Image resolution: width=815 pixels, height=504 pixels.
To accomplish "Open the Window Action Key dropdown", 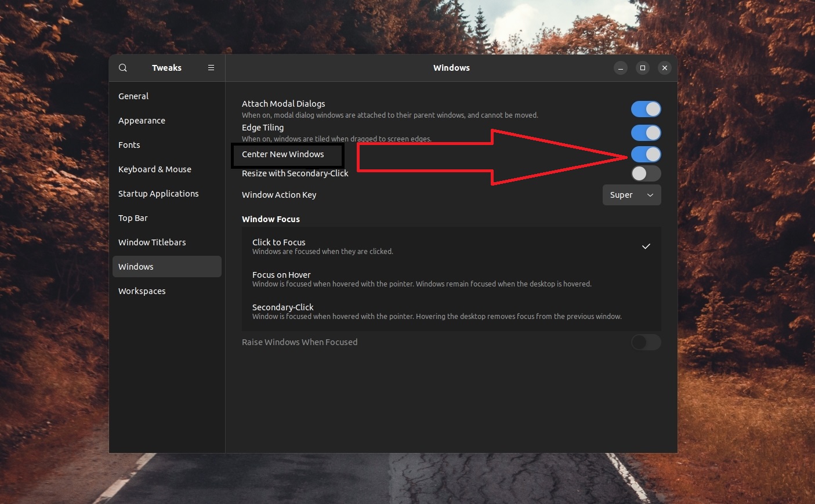I will 632,195.
